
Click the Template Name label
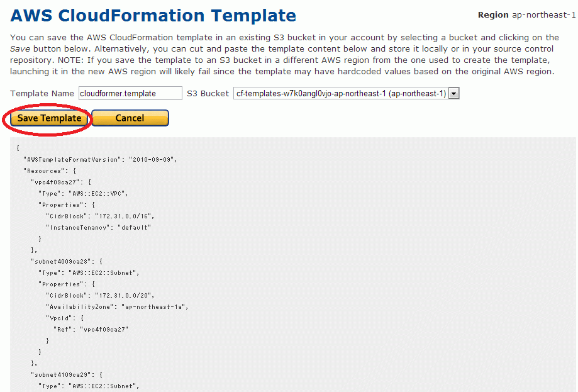pyautogui.click(x=42, y=94)
